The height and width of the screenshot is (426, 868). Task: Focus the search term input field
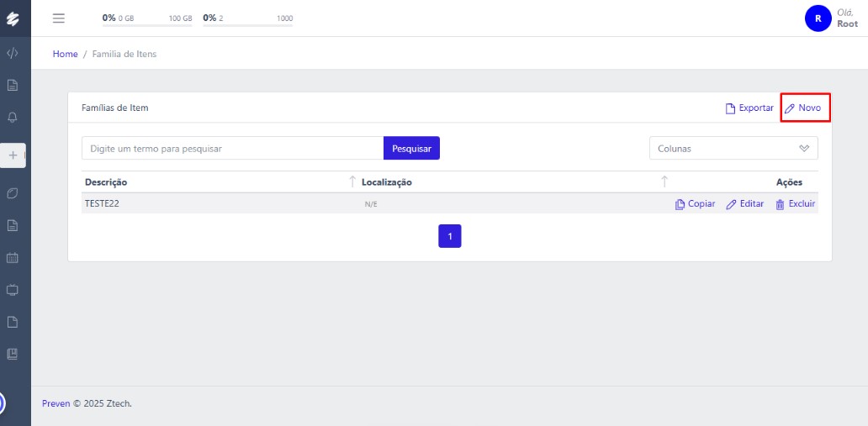click(x=232, y=149)
